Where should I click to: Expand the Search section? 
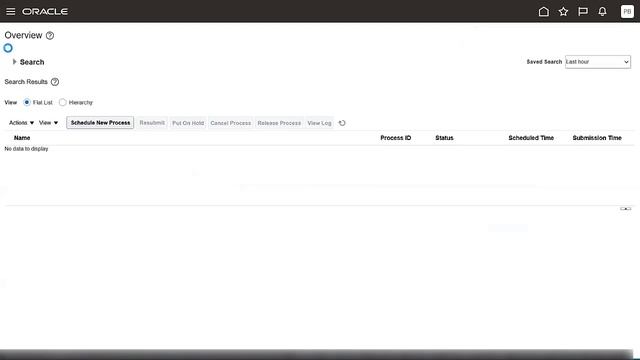tap(14, 62)
